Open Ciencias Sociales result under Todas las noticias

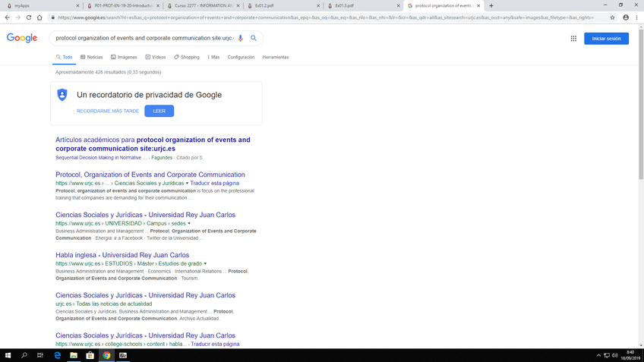coord(145,295)
